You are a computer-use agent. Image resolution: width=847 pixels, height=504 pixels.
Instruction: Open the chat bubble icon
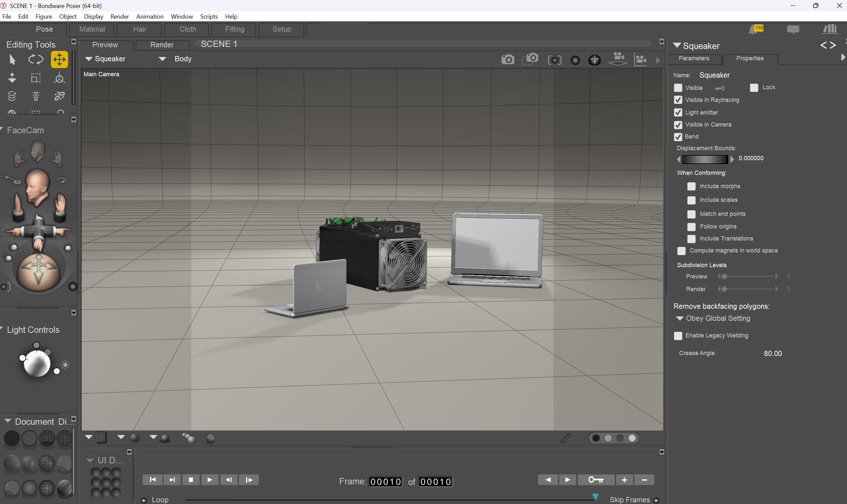[x=793, y=30]
